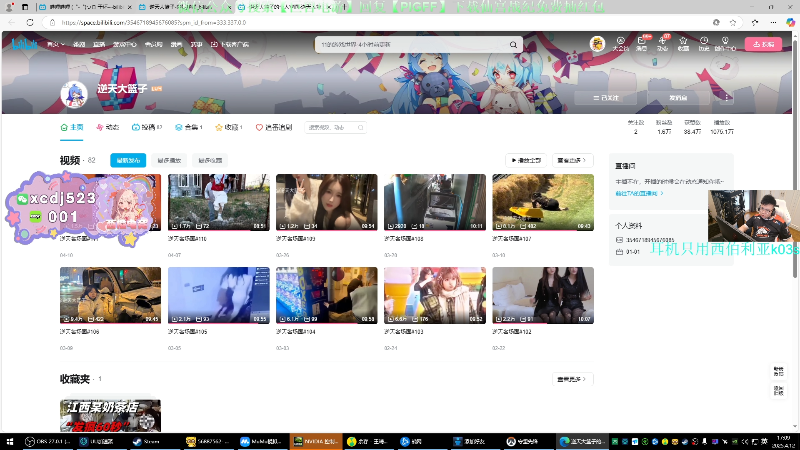Click the bookmark star in address bar

pos(733,22)
